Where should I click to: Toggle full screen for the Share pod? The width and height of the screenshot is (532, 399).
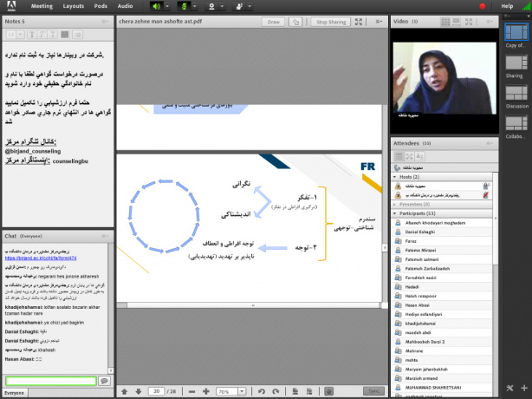coord(359,22)
